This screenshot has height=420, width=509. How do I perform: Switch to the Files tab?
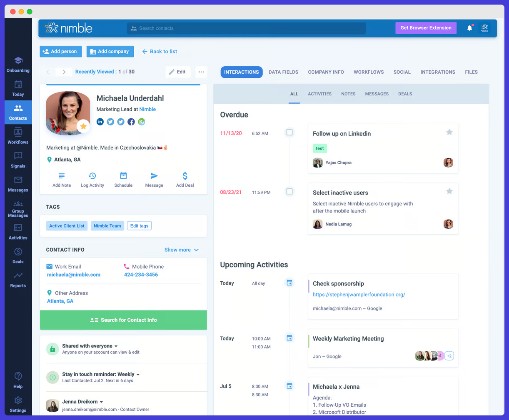[x=471, y=72]
